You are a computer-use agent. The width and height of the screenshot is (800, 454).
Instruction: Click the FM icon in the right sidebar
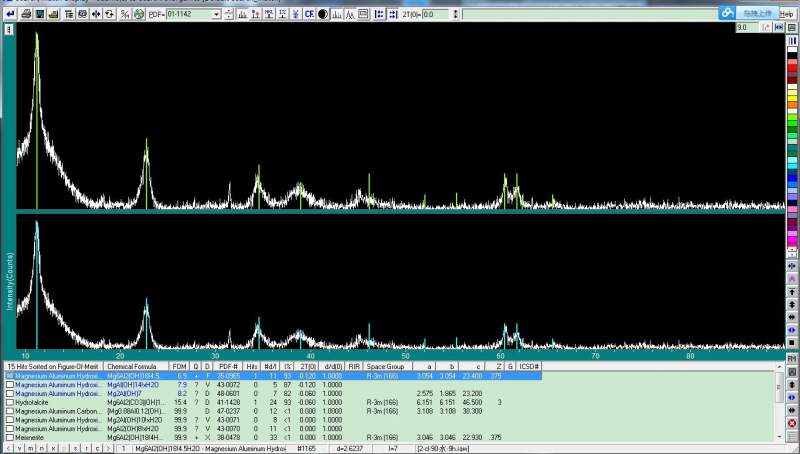pos(792,359)
